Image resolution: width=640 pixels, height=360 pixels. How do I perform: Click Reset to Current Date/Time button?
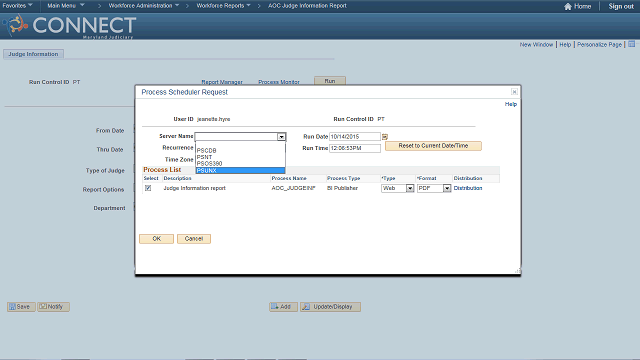pos(433,146)
